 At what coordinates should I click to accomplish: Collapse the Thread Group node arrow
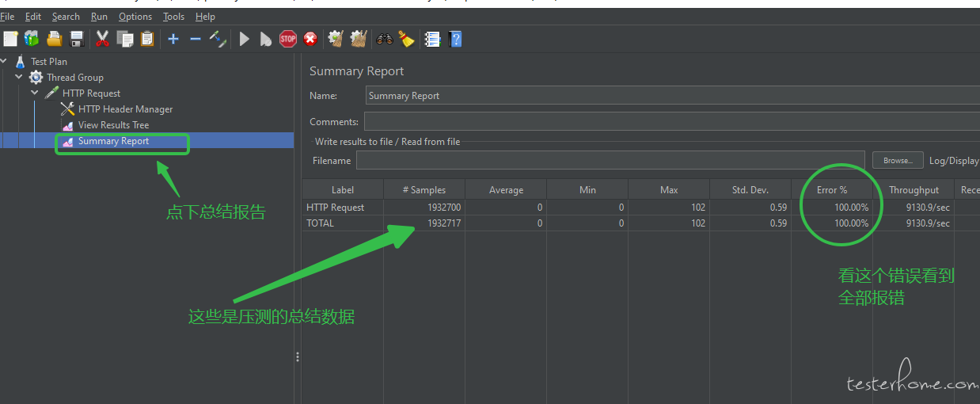tap(19, 77)
